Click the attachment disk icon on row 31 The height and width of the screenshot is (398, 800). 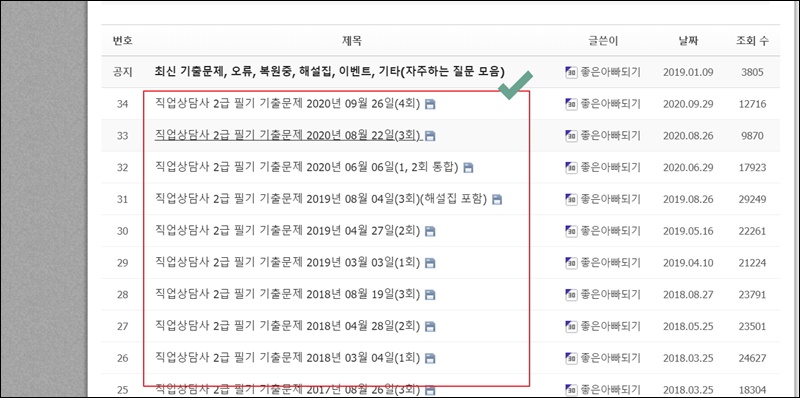[497, 200]
